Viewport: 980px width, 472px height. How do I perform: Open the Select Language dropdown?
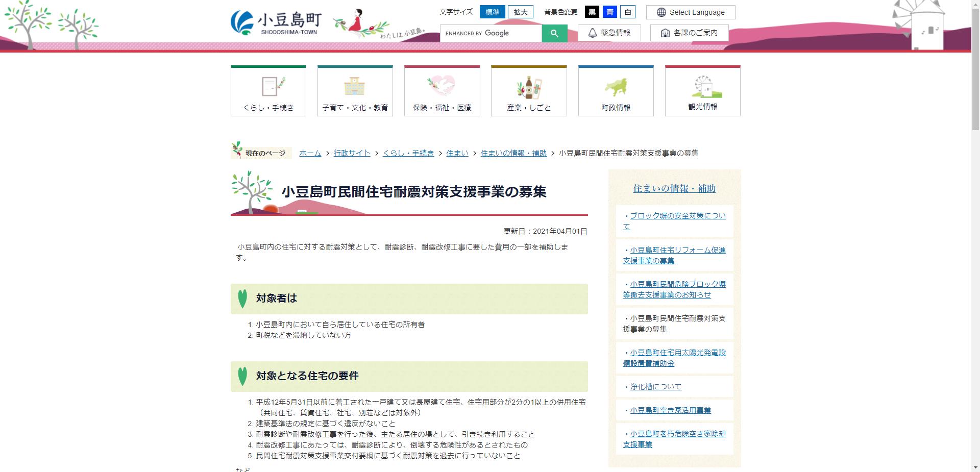pos(690,12)
